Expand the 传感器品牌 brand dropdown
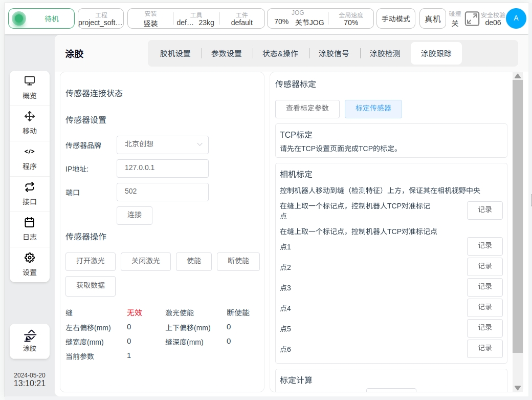Image resolution: width=532 pixels, height=400 pixels. [163, 145]
